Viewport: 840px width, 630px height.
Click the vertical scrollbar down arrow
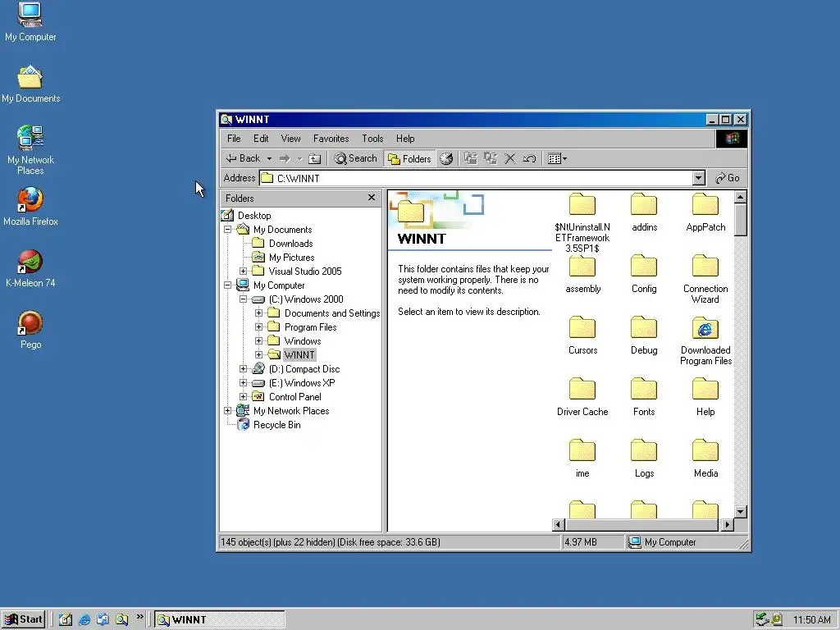[x=741, y=512]
